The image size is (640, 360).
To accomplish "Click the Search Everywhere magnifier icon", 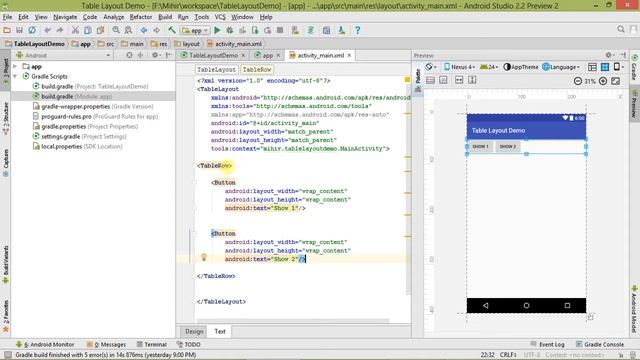I will [621, 29].
